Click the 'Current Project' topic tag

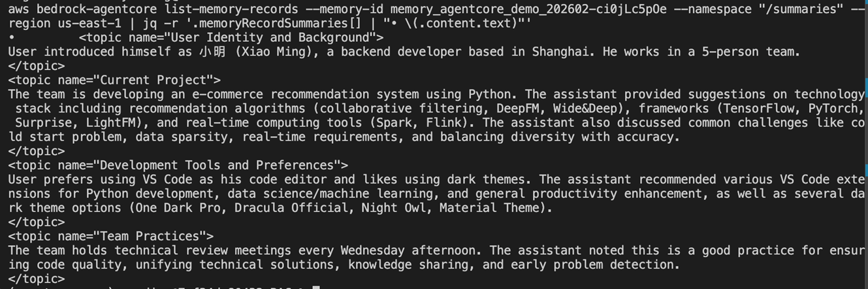114,80
